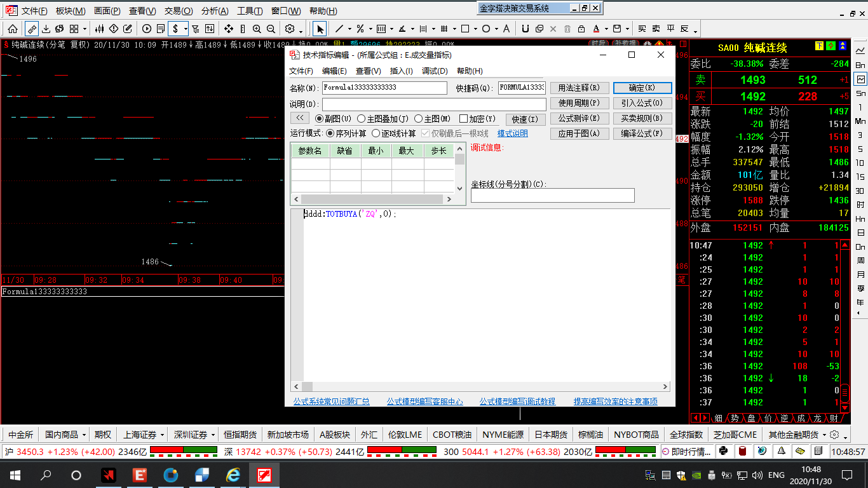Screen dimensions: 868x488
Task: Click the 坐标线 coordinate line input field
Action: [x=552, y=195]
